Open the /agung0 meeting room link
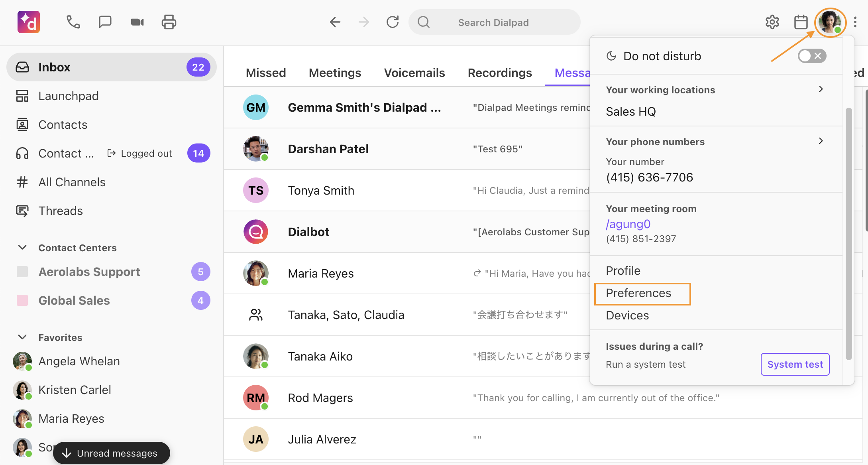This screenshot has width=868, height=465. tap(628, 224)
